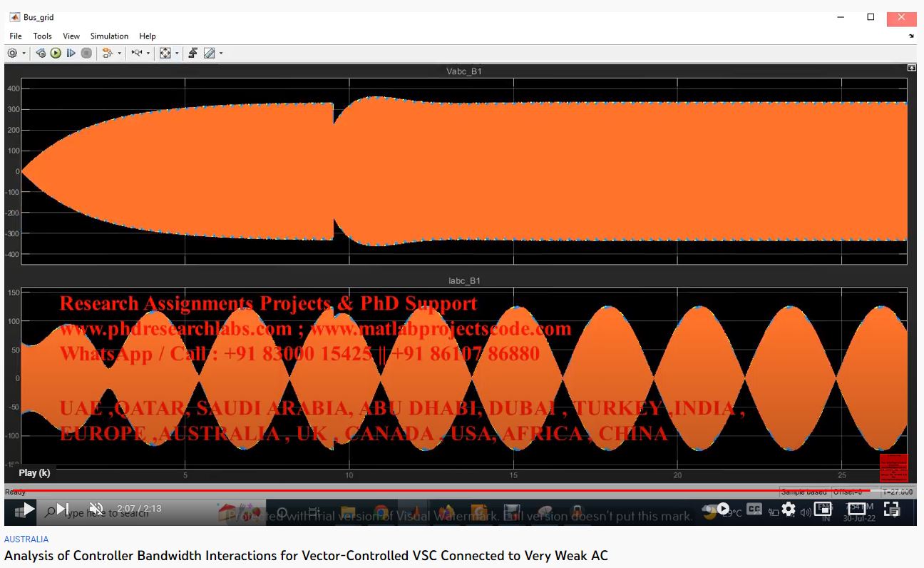
Task: Play the video using Play button
Action: click(29, 509)
